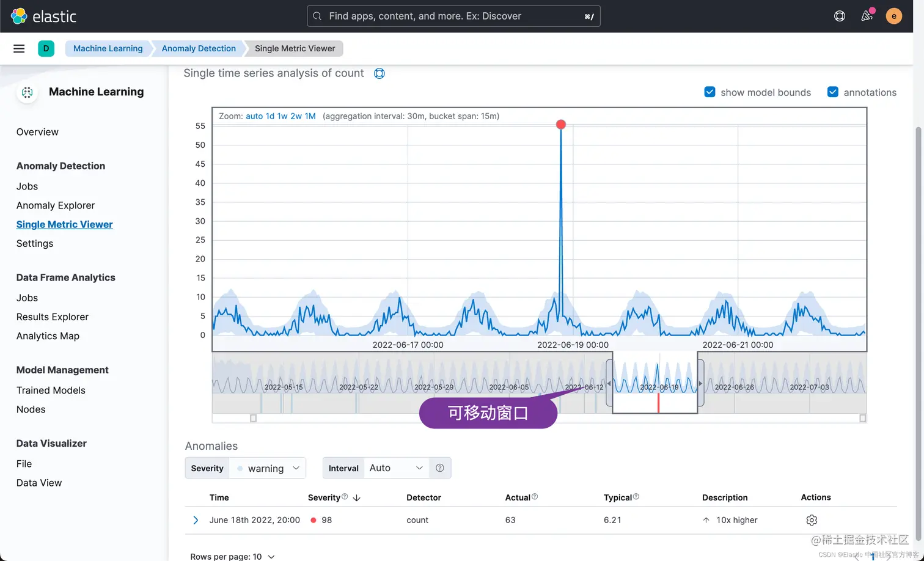
Task: Open Anomaly Explorer in sidebar
Action: tap(56, 205)
